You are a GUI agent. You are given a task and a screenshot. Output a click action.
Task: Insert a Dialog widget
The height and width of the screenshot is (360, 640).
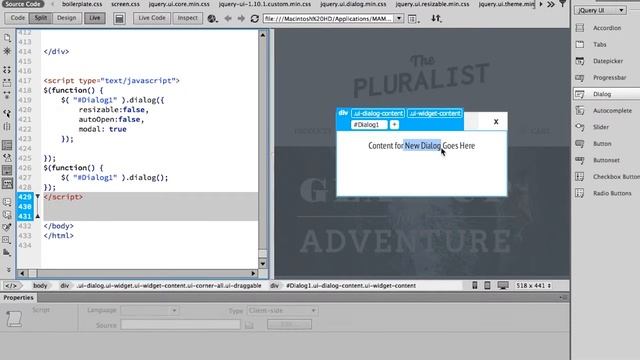click(x=606, y=94)
